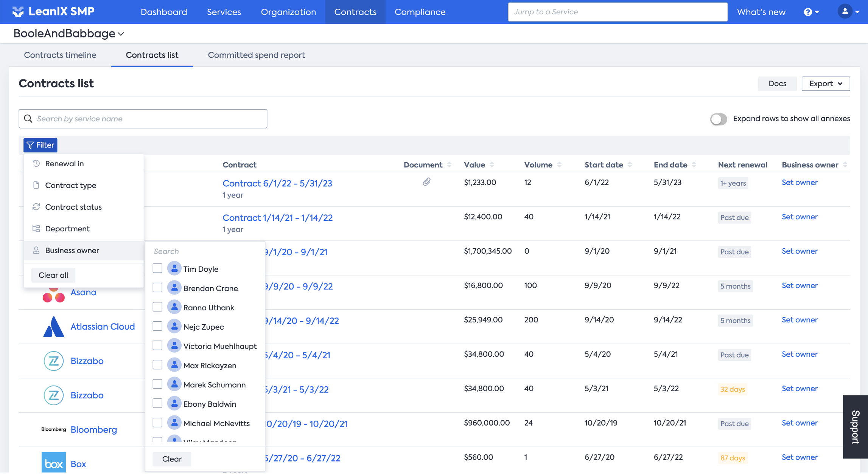Click the Clear all button
This screenshot has height=474, width=868.
(53, 275)
